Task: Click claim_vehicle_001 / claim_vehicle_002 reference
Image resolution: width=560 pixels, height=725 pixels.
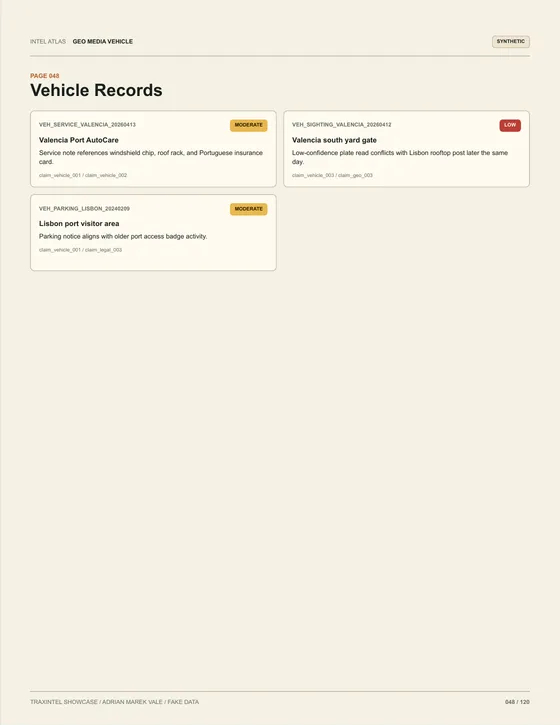Action: (83, 175)
